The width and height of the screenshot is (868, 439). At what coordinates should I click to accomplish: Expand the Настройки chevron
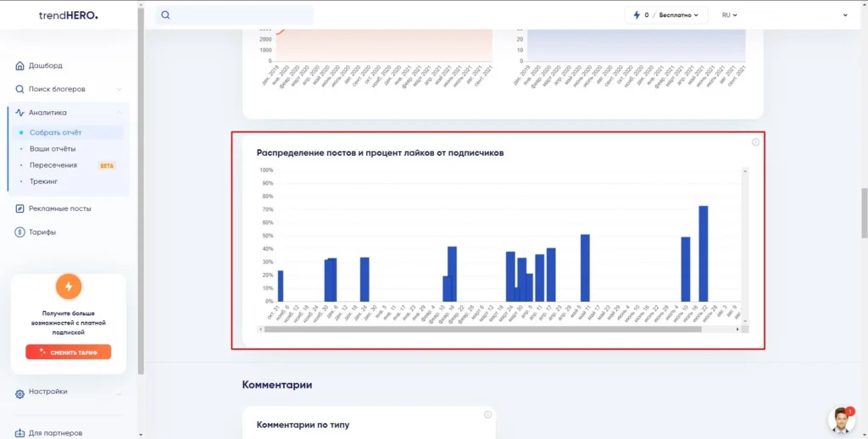[x=119, y=394]
